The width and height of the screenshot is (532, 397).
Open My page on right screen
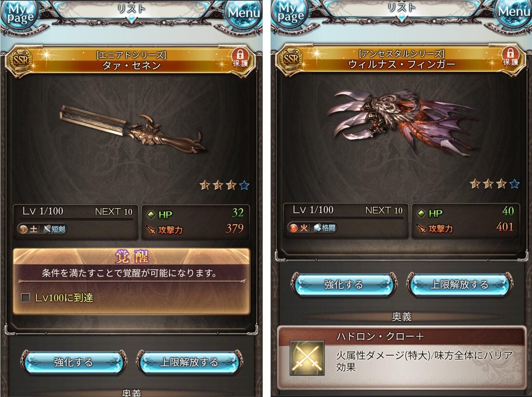click(291, 14)
